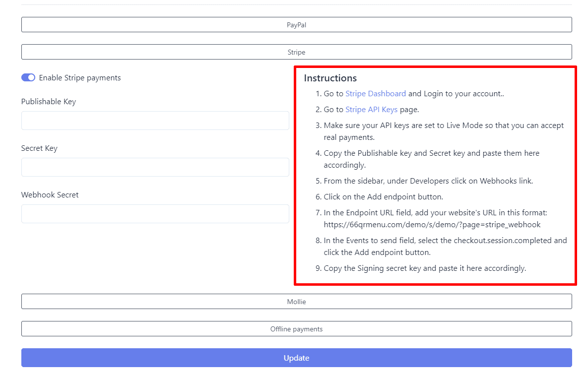
Task: Select the Webhook Secret input box
Action: [x=155, y=214]
